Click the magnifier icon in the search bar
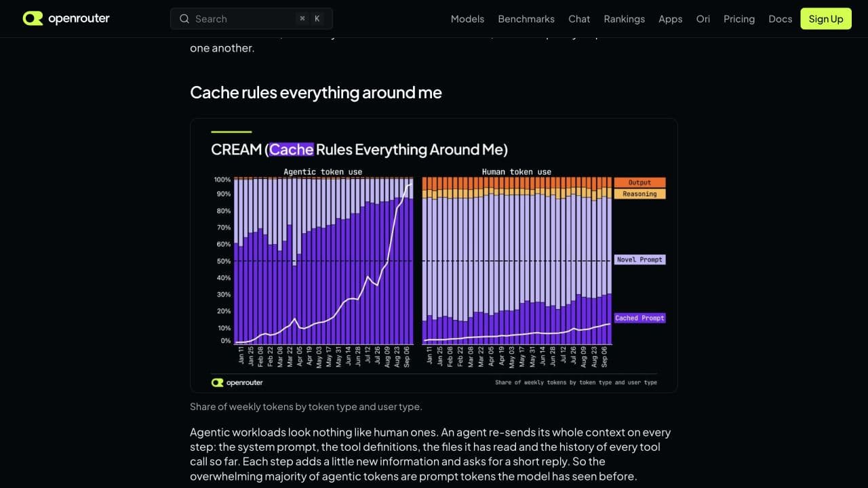Screen dimensions: 868x488 pos(184,19)
